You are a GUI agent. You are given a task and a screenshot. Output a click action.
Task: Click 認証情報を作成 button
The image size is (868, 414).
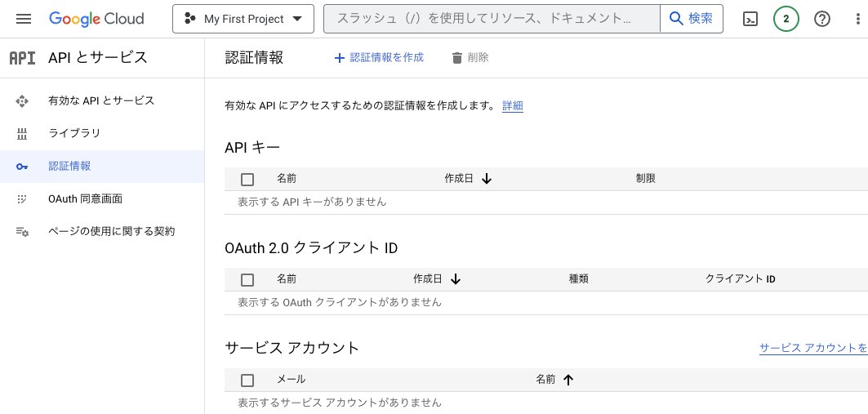pos(379,57)
